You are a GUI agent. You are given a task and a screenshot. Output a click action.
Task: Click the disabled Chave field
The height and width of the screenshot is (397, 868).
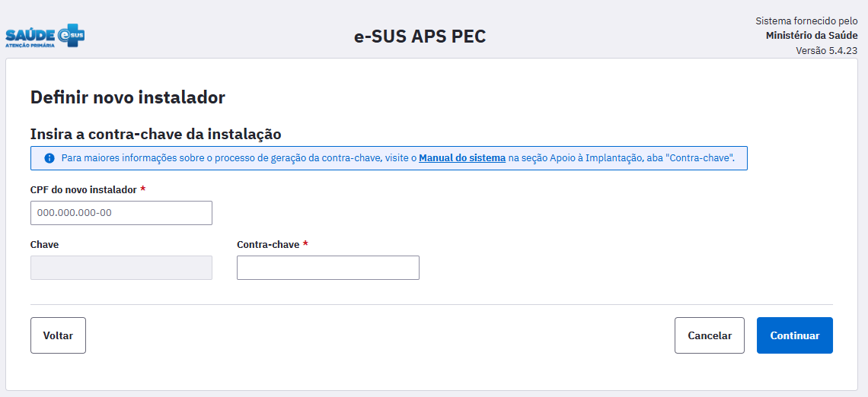click(121, 268)
